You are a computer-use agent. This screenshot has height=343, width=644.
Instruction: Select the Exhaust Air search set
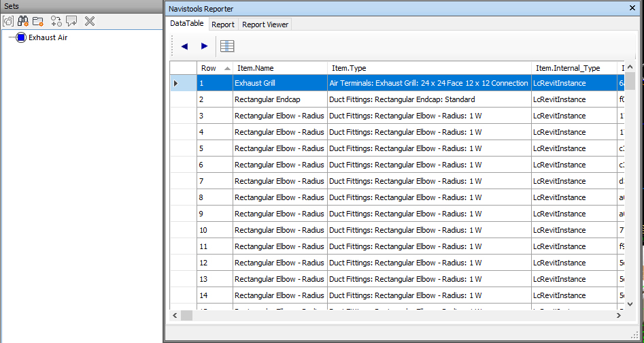click(x=48, y=38)
